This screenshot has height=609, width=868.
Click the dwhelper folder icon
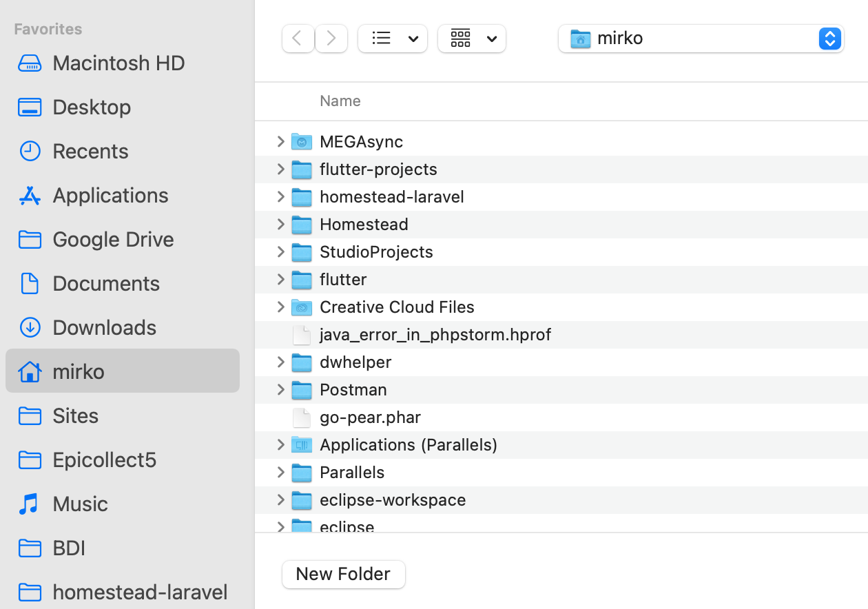point(302,362)
